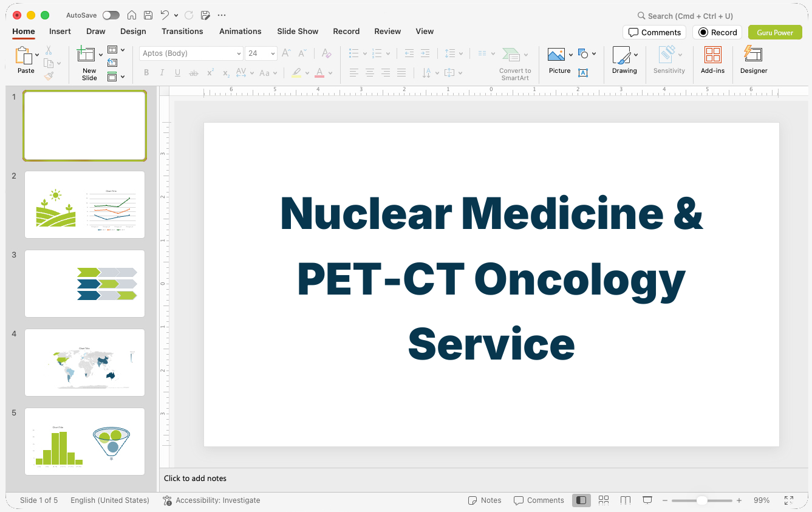This screenshot has height=512, width=812.
Task: Save the presentation with the floppy icon
Action: (x=148, y=15)
